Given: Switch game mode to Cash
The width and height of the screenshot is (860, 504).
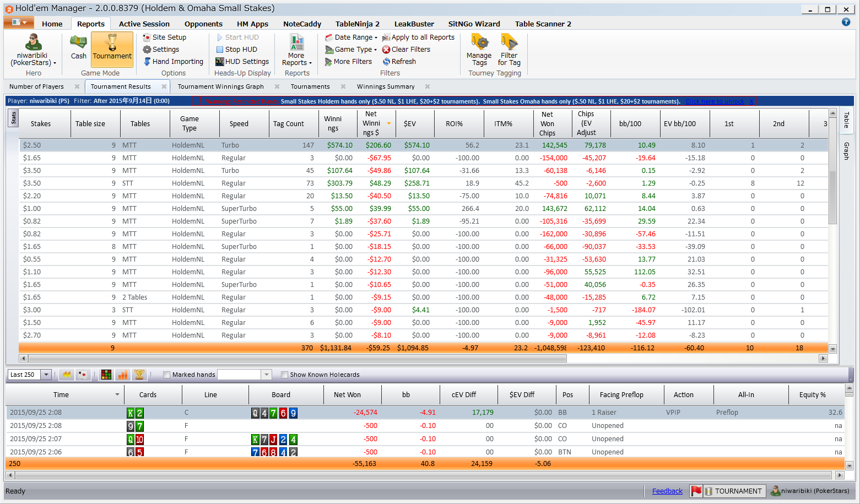Looking at the screenshot, I should click(x=78, y=47).
